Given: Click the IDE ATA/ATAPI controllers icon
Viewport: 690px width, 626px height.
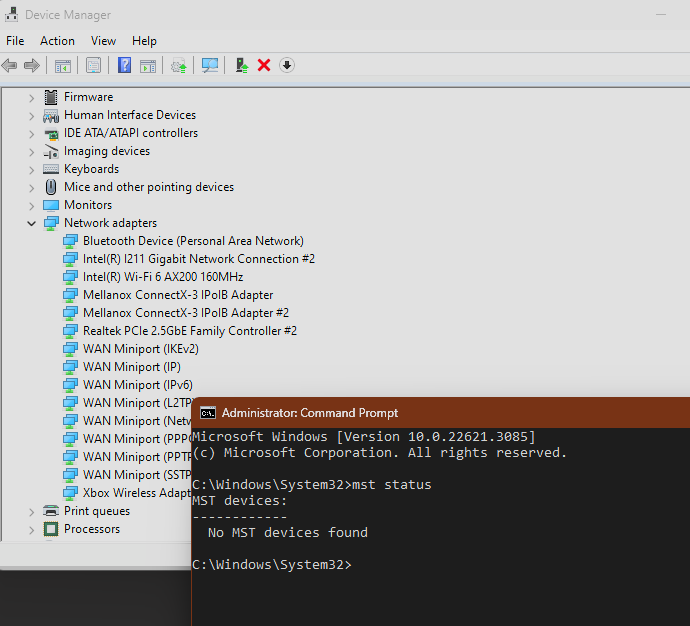Looking at the screenshot, I should pos(51,134).
